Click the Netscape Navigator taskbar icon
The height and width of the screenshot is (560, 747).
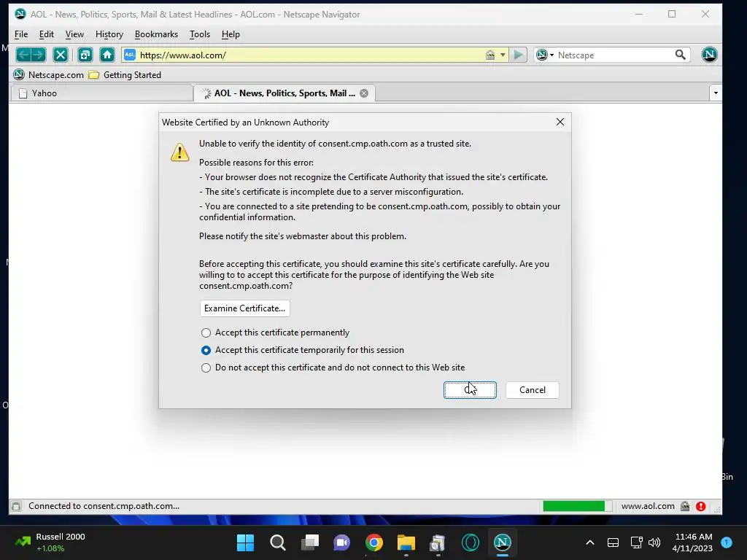[x=502, y=542]
